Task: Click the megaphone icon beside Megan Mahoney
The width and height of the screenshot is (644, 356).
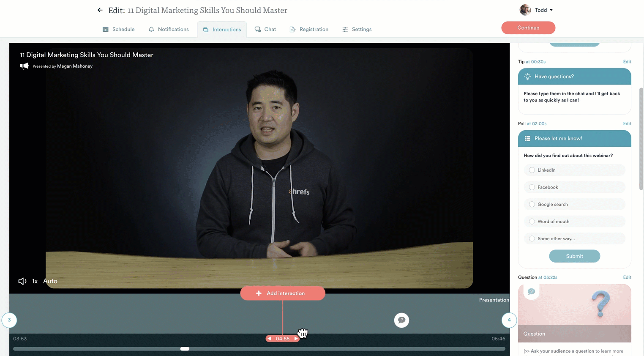Action: pyautogui.click(x=24, y=66)
